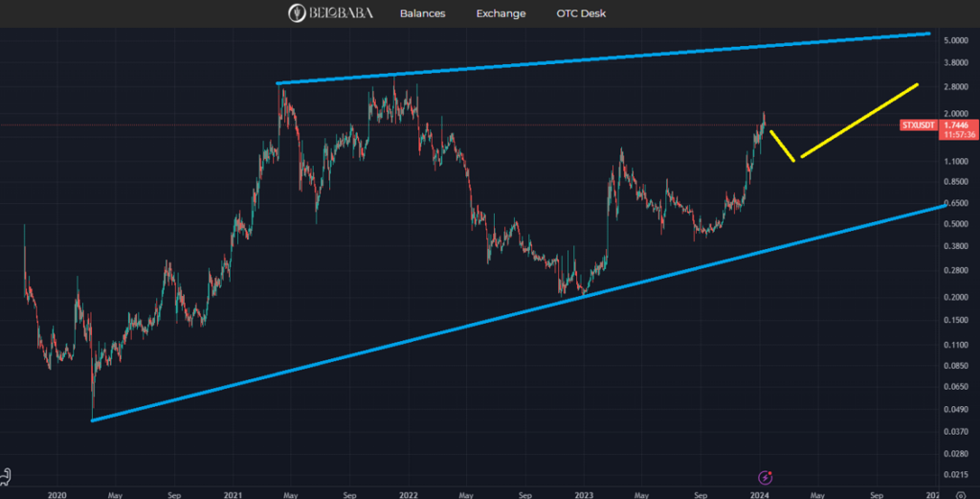Image resolution: width=980 pixels, height=499 pixels.
Task: Click the 5.0000 price scale label
Action: (x=957, y=41)
